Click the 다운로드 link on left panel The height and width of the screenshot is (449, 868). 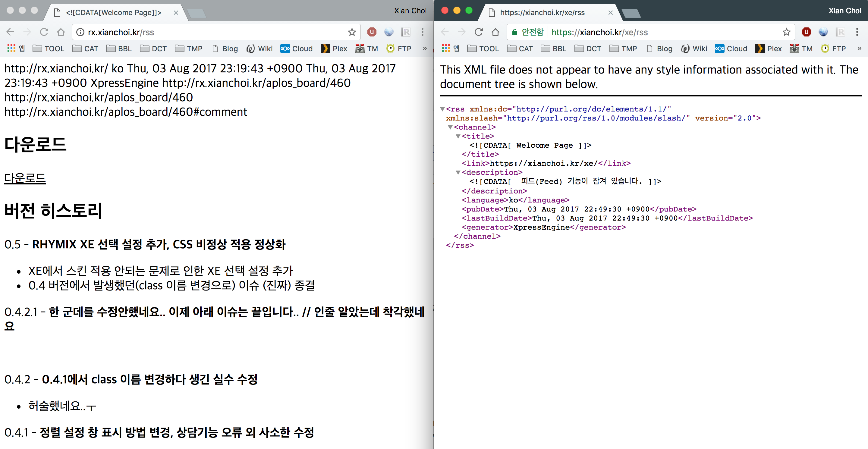(25, 178)
